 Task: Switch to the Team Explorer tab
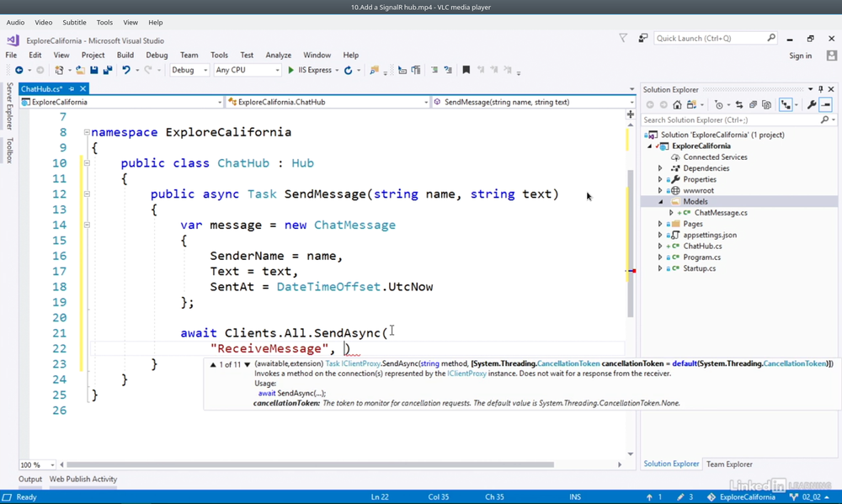point(729,464)
